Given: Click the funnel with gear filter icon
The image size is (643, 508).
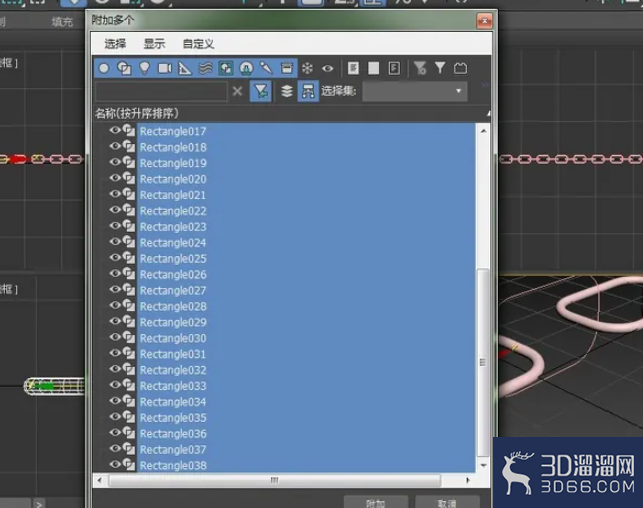Looking at the screenshot, I should point(420,68).
